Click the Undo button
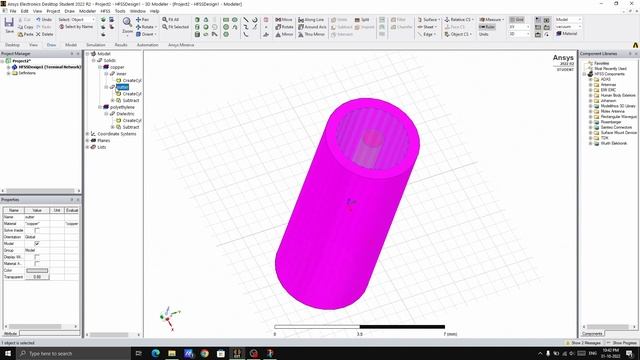640x360 pixels. [44, 20]
